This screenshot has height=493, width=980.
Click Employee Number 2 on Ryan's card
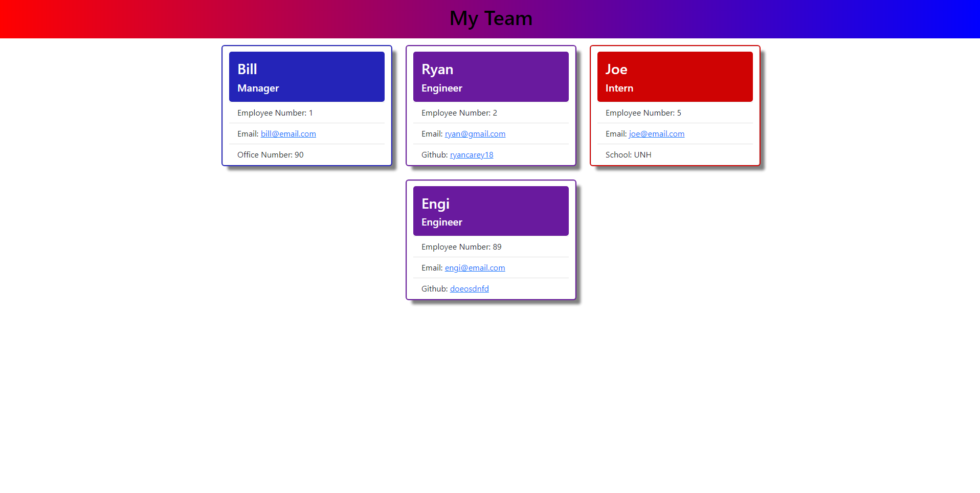[x=459, y=113]
